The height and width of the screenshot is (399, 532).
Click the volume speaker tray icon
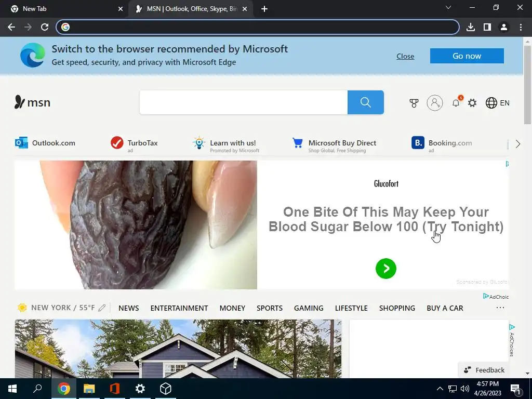pyautogui.click(x=465, y=389)
